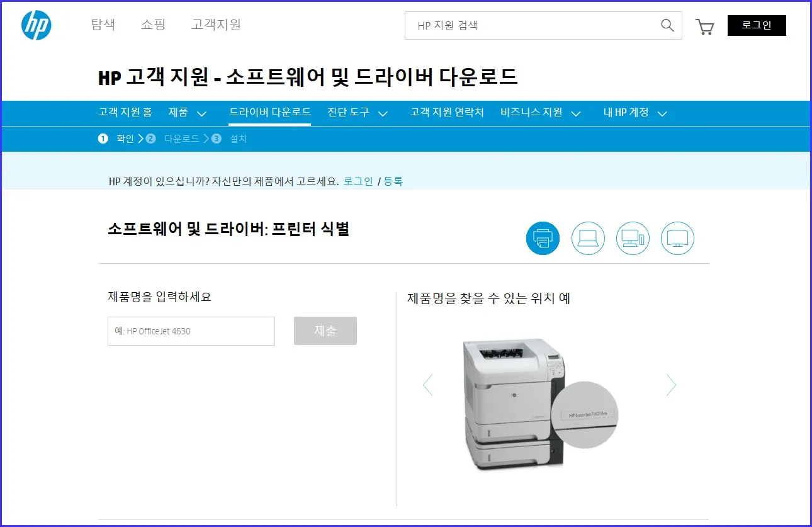Show previous example image with left arrow
Screen dimensions: 812x527
tap(428, 385)
